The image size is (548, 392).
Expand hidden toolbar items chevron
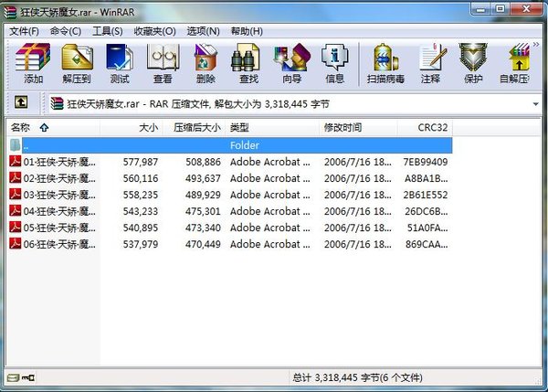tap(536, 45)
